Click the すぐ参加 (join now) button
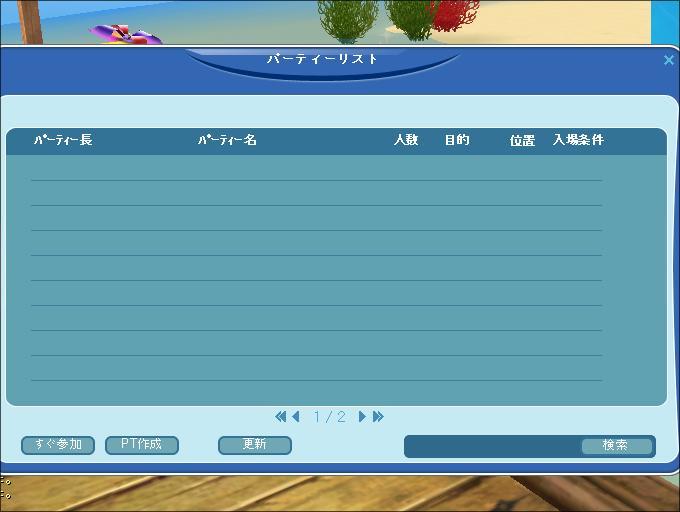680x512 pixels. [58, 445]
